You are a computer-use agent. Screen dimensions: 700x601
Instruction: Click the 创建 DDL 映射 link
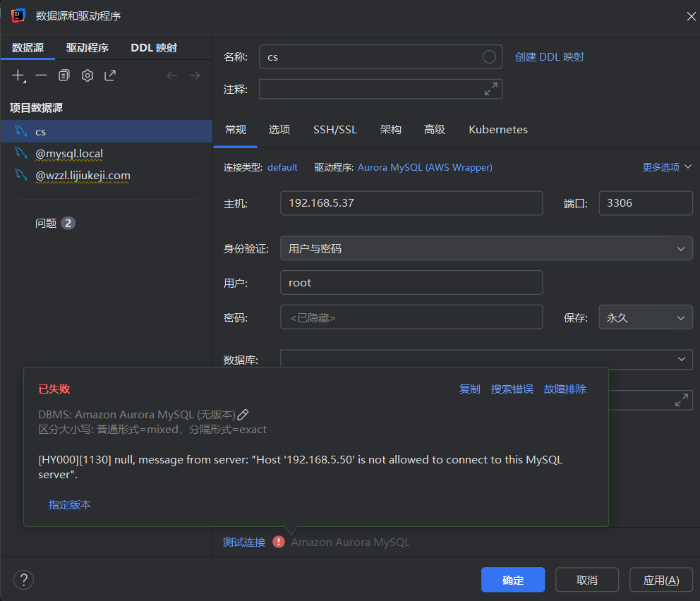point(549,57)
